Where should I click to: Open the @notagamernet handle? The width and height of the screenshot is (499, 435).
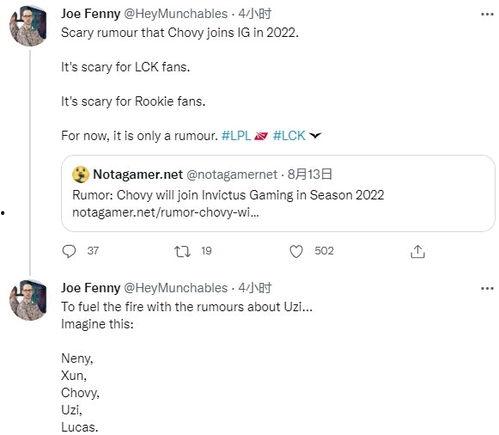point(232,174)
